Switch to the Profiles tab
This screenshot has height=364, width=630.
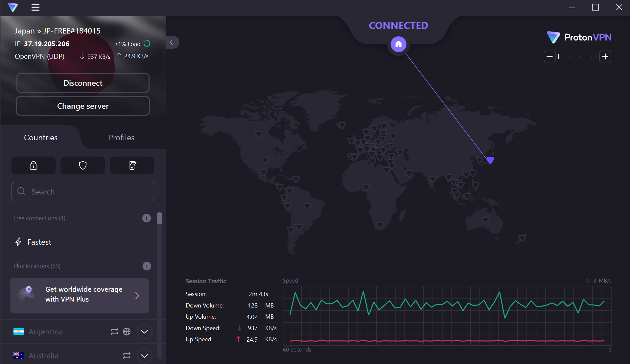click(x=122, y=138)
